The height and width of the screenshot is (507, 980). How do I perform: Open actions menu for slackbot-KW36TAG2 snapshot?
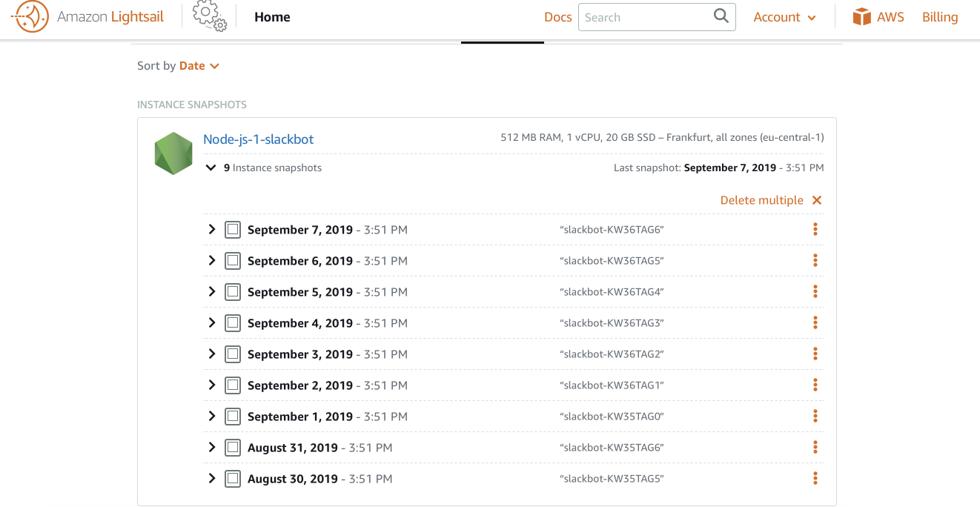click(x=815, y=354)
